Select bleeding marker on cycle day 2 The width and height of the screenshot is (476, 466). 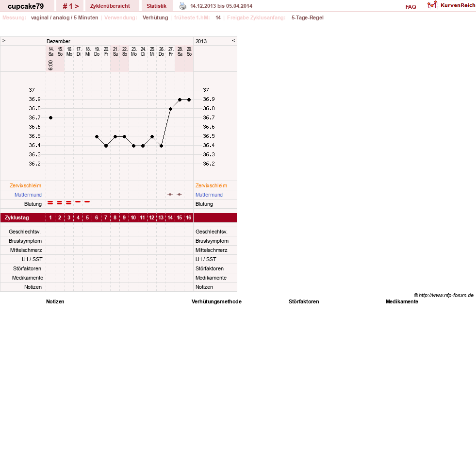tap(60, 202)
